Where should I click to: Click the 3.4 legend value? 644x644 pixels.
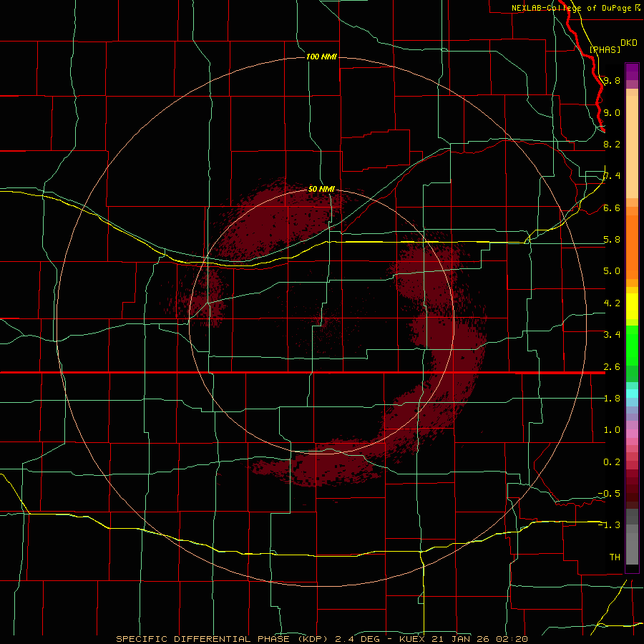(612, 334)
